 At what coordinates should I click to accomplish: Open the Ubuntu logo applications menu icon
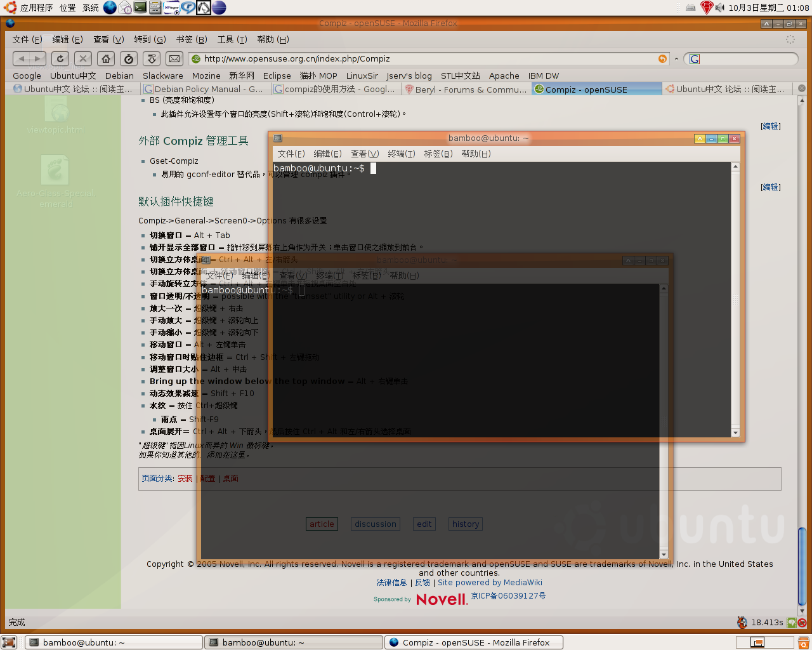click(x=10, y=8)
